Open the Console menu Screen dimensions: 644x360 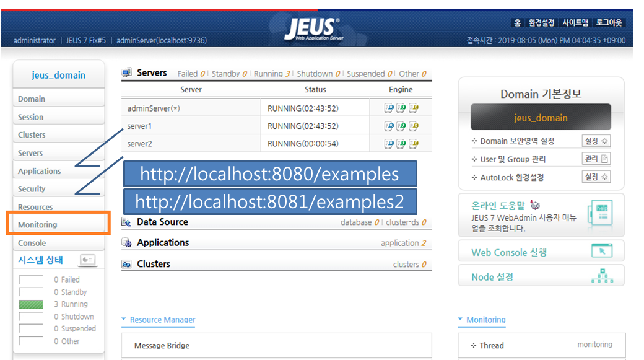(59, 243)
